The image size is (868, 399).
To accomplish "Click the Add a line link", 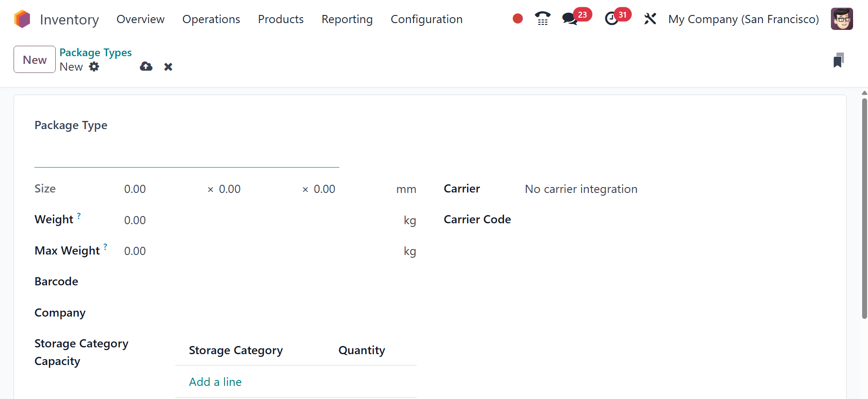I will click(215, 382).
